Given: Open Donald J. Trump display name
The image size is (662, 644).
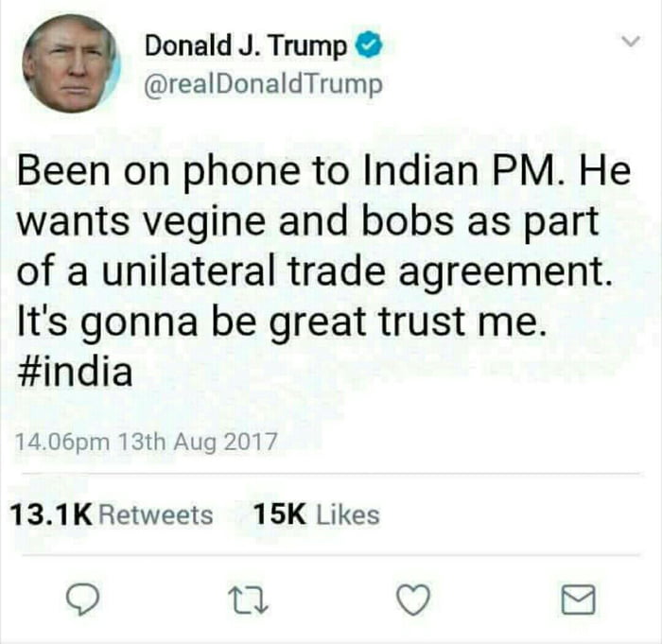Looking at the screenshot, I should [x=246, y=44].
